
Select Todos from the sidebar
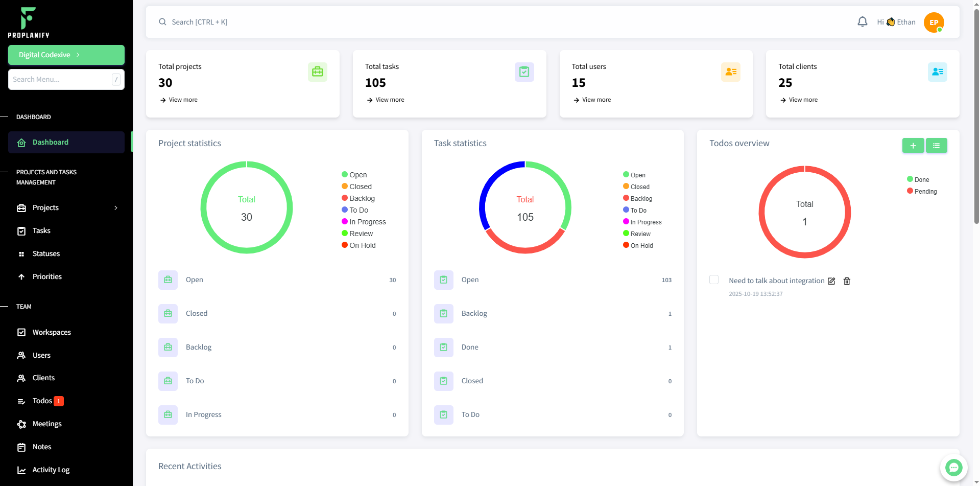coord(42,401)
